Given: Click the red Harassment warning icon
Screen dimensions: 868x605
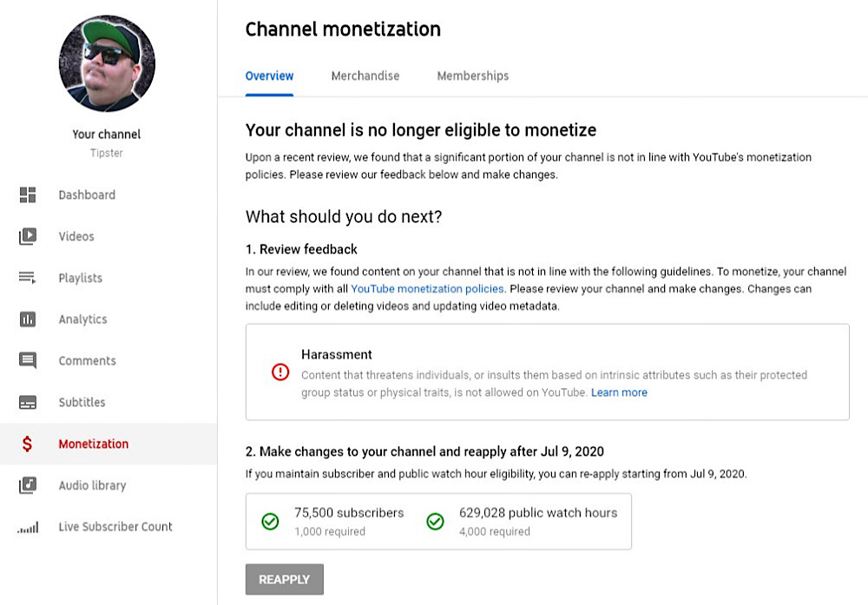Looking at the screenshot, I should (280, 372).
